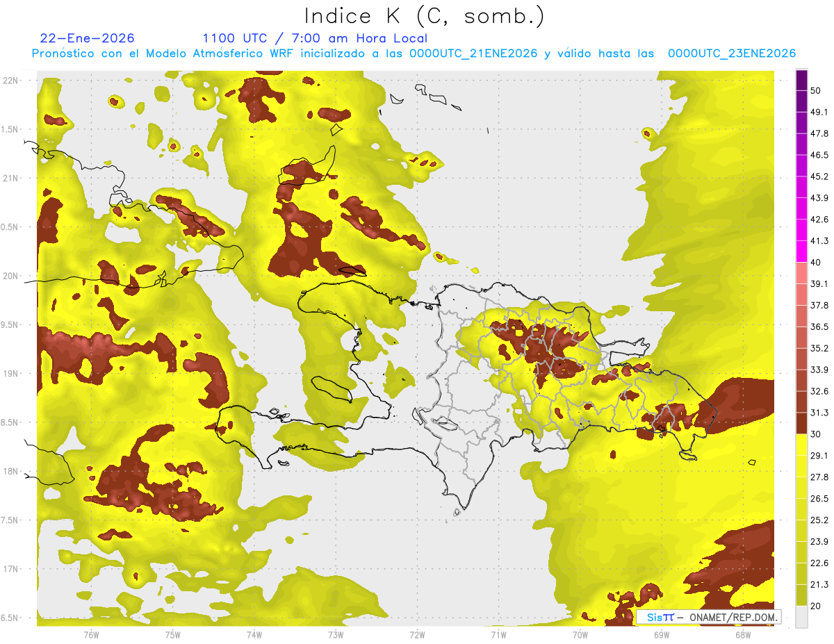Click the "22N" latitude label

(x=10, y=80)
